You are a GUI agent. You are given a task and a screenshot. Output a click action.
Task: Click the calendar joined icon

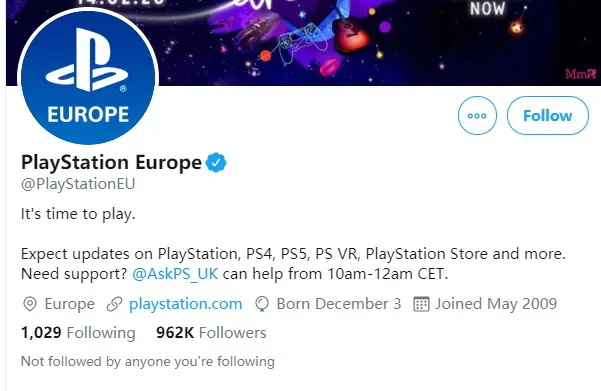421,304
